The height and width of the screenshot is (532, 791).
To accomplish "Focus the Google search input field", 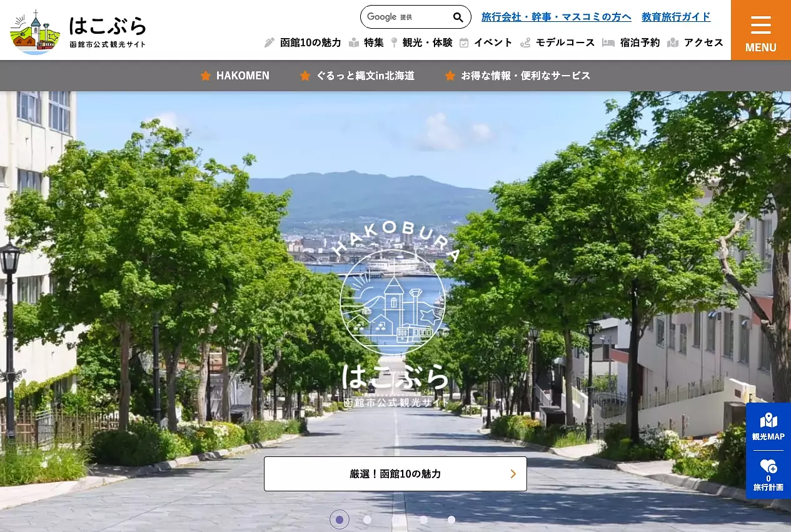I will point(405,18).
